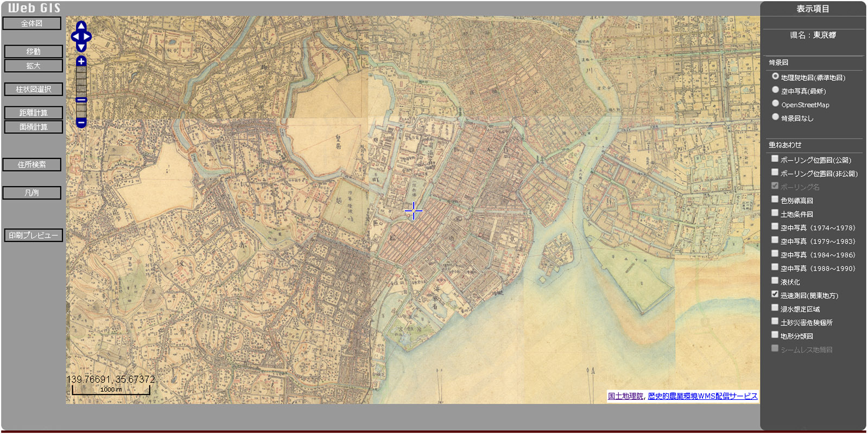Enable ボーリング位置図(公開) overlay
Screen dimensions: 868x434
pyautogui.click(x=775, y=159)
